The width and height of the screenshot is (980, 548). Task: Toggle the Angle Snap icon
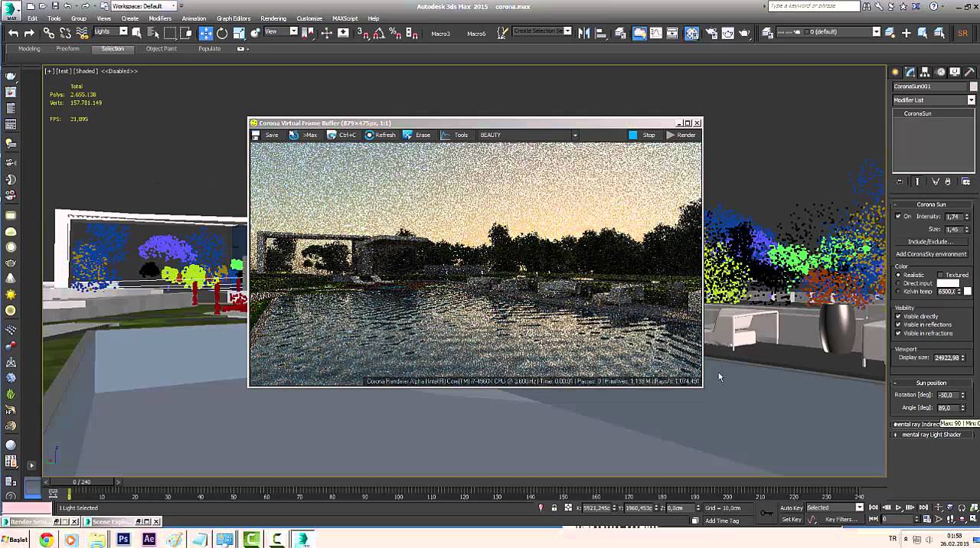(x=379, y=33)
